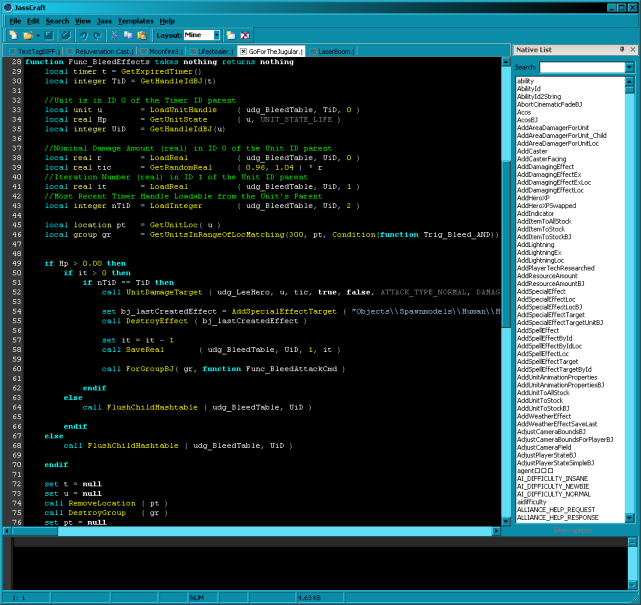Save current layout icon
Image resolution: width=641 pixels, height=605 pixels.
(x=231, y=36)
